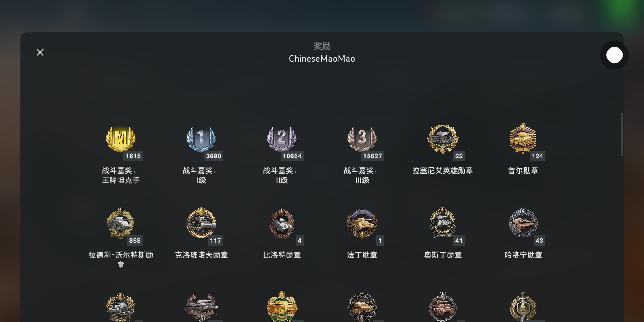Click the 克洛班诺夫勋章 medal icon
Screen dimensions: 644x322
point(201,223)
